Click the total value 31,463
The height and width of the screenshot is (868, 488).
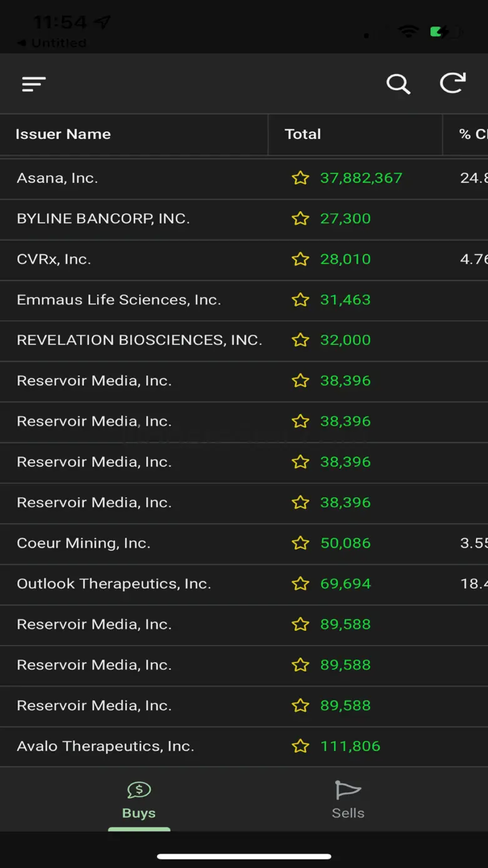(345, 300)
